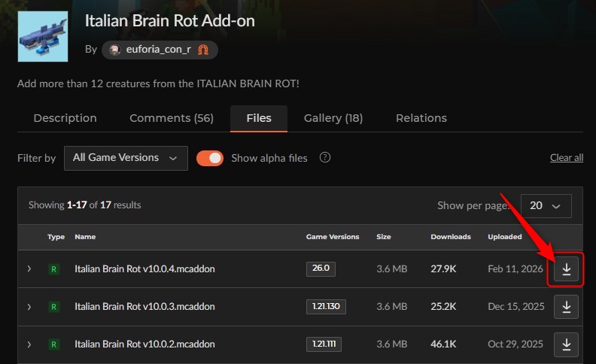596x364 pixels.
Task: Click the Feb 11, 2026 upload date
Action: pos(515,269)
